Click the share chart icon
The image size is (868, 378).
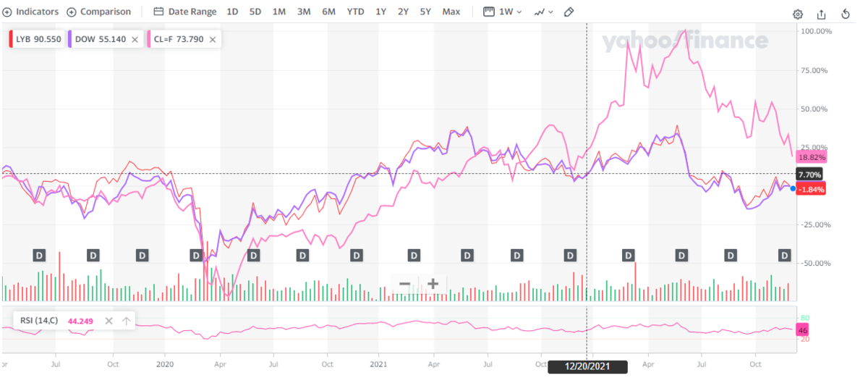click(x=821, y=14)
